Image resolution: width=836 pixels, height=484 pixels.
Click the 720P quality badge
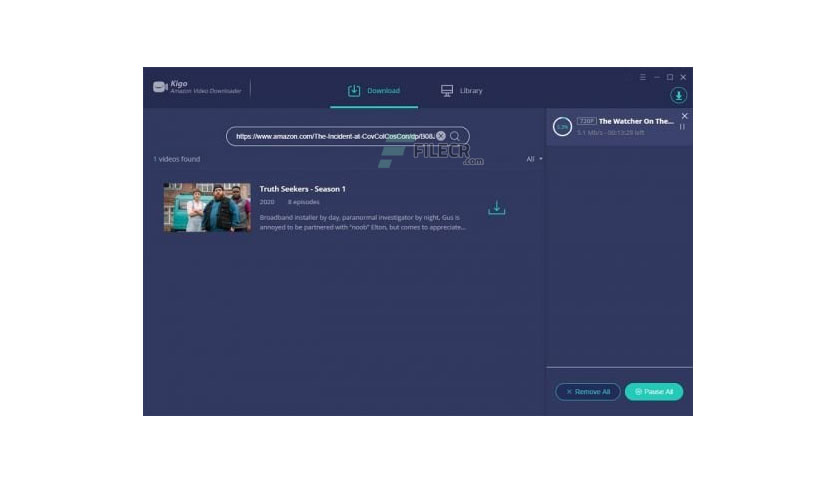point(586,121)
